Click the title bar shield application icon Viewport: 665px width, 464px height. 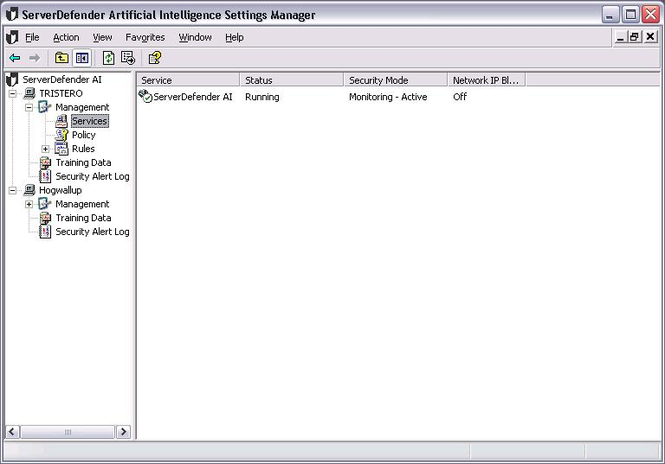click(12, 14)
